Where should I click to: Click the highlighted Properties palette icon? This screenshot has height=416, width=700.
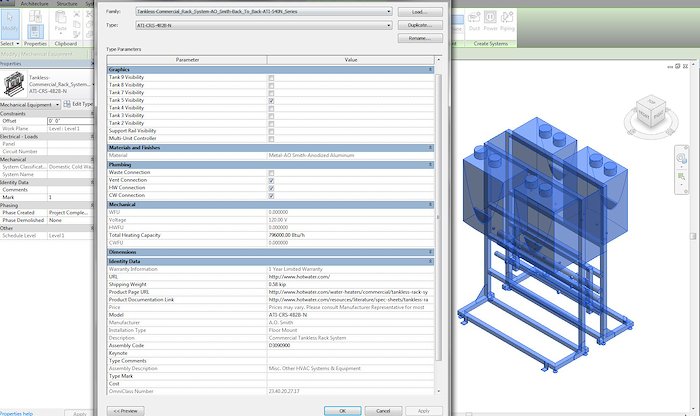click(x=35, y=32)
